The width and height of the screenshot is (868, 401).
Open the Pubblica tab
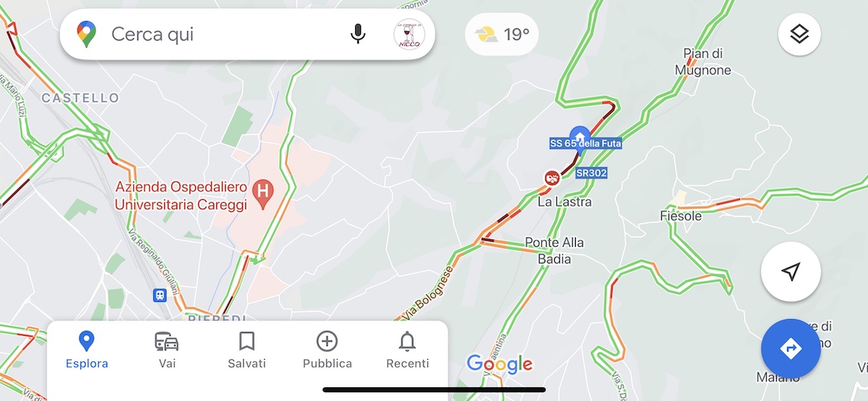pos(327,350)
